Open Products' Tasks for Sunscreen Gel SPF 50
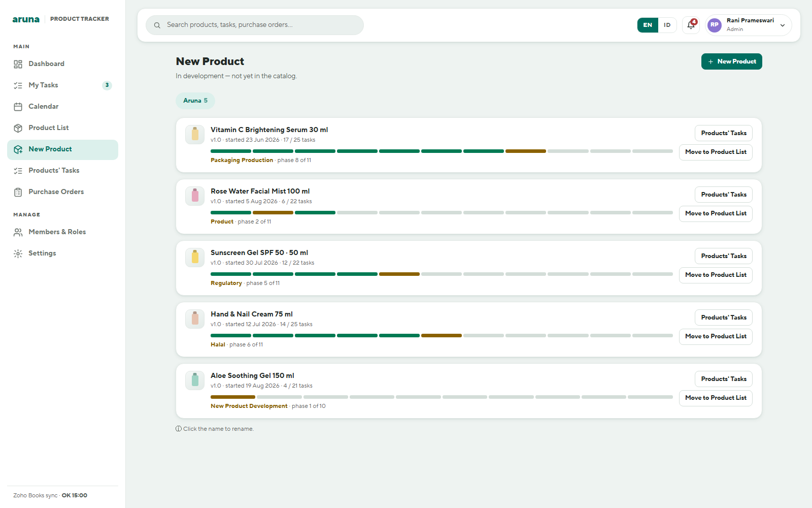Viewport: 812px width, 508px height. click(x=724, y=256)
